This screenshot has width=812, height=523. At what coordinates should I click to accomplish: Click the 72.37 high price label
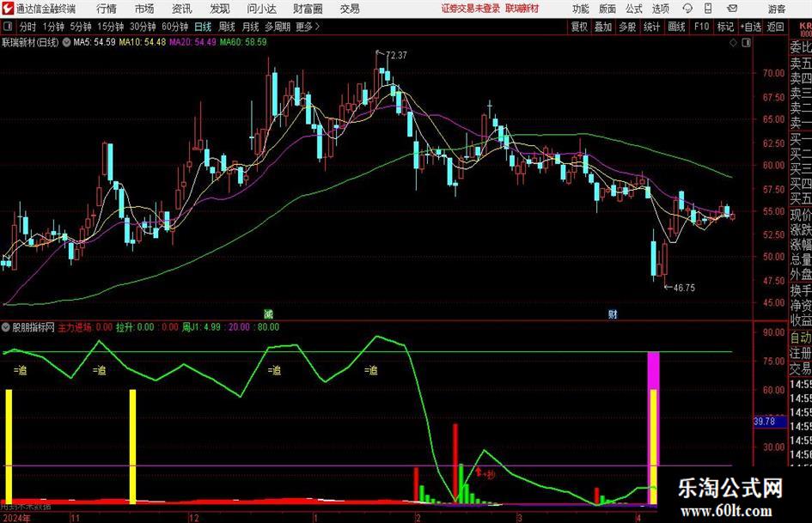396,55
